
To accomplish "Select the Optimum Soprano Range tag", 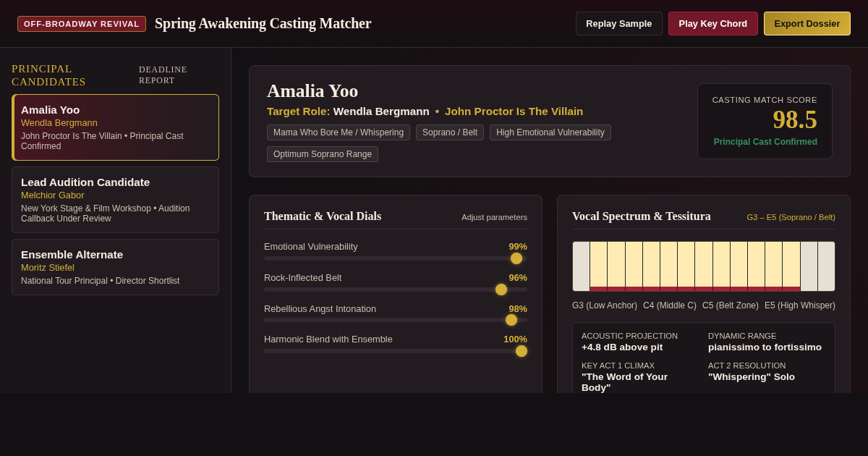I will (323, 154).
